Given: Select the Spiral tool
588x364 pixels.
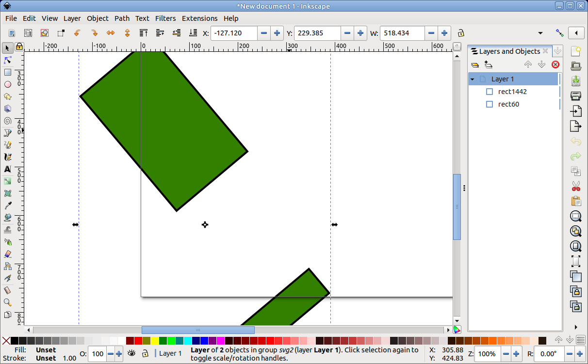Looking at the screenshot, I should [x=7, y=121].
